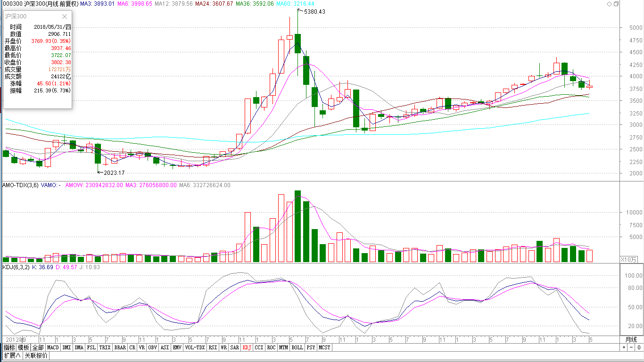644x362 pixels.
Task: Click the minus zoom button
Action: (631, 347)
